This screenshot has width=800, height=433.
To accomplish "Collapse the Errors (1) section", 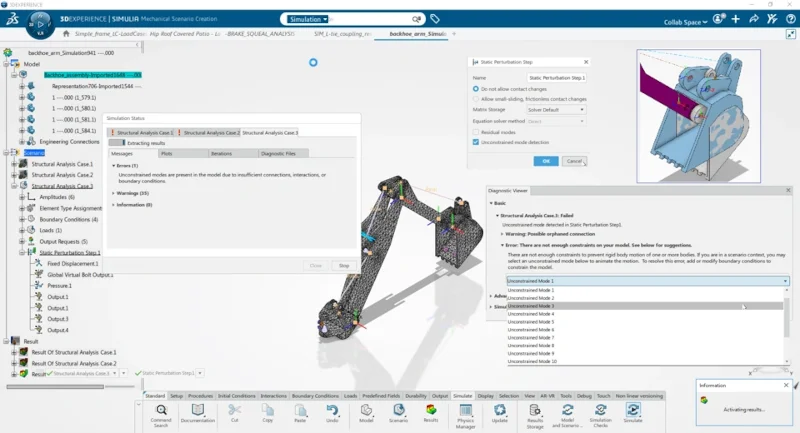I will pyautogui.click(x=113, y=166).
